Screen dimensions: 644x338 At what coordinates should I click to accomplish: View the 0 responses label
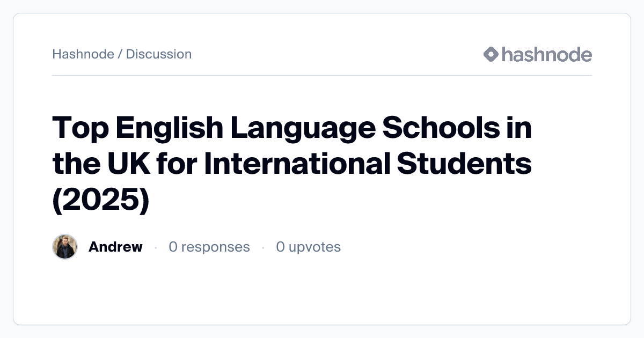tap(209, 247)
